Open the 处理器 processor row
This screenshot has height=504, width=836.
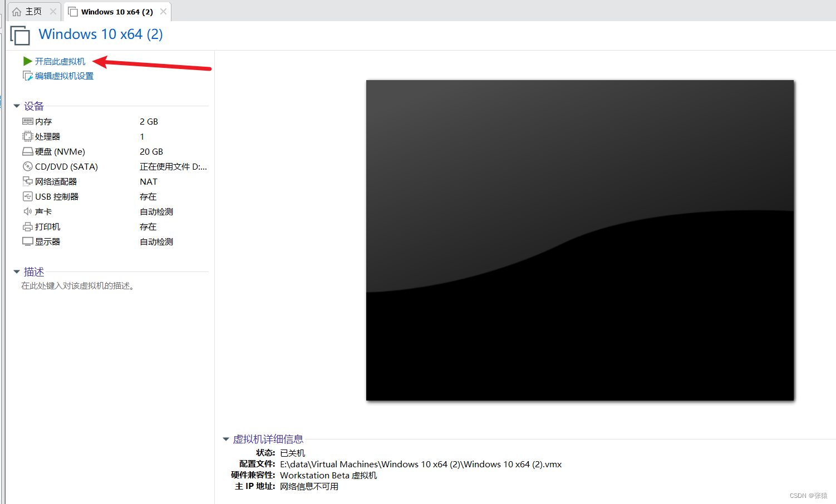coord(47,136)
